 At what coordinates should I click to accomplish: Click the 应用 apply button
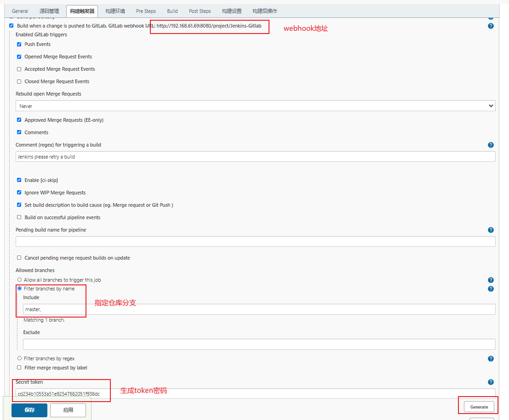(68, 410)
